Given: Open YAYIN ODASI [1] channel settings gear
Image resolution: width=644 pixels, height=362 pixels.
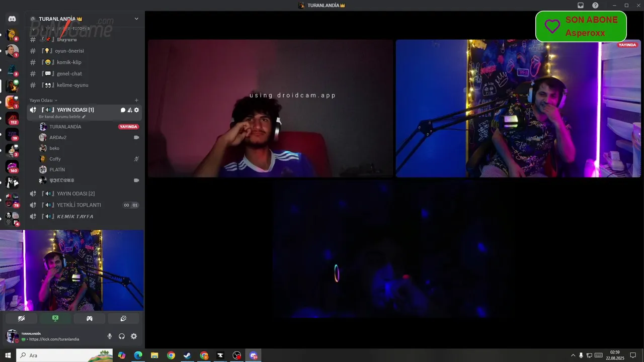Looking at the screenshot, I should [x=136, y=110].
